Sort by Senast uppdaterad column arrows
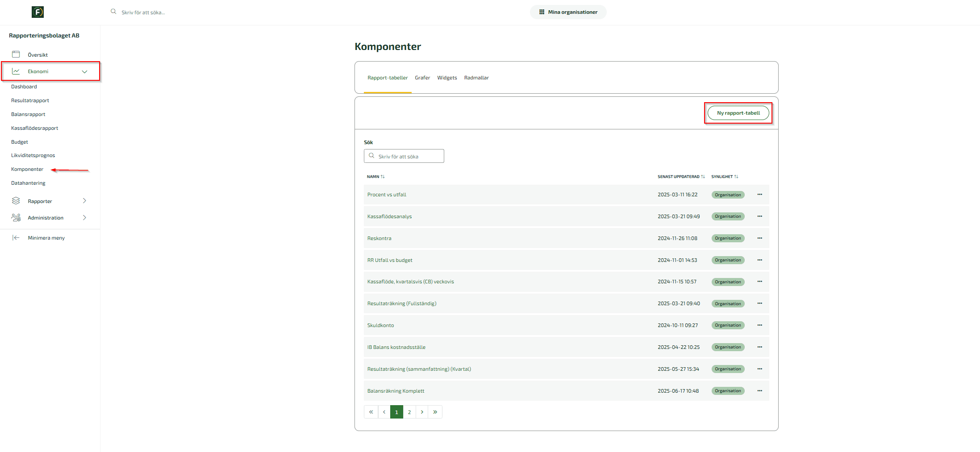Image resolution: width=980 pixels, height=452 pixels. 703,177
